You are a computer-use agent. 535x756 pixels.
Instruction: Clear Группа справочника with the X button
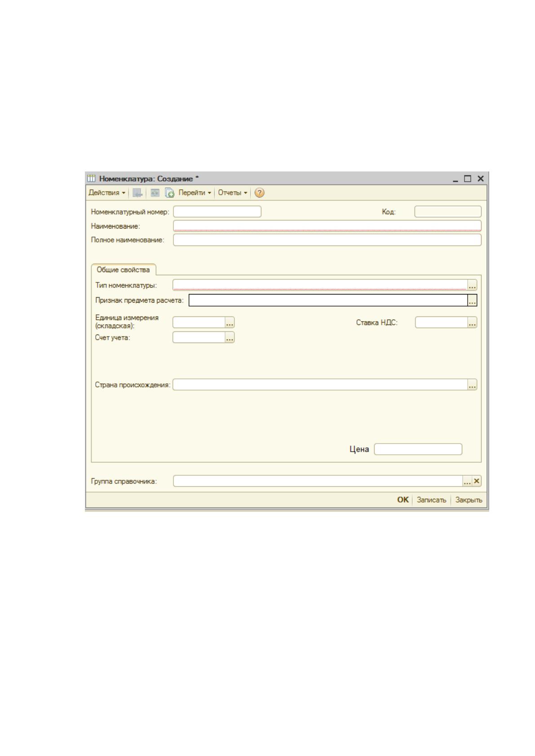[477, 481]
